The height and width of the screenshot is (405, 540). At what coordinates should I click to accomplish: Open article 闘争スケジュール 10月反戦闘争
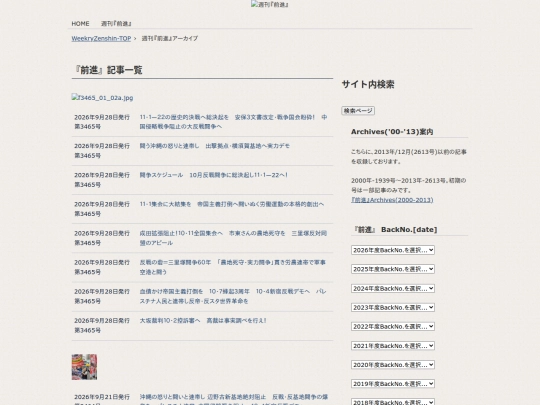(x=214, y=175)
